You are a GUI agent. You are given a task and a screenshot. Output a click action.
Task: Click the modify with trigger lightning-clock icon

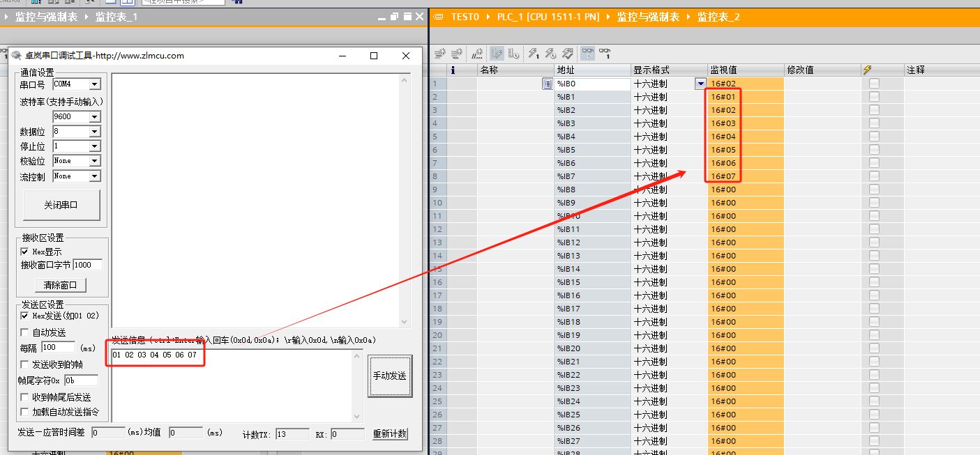point(550,53)
